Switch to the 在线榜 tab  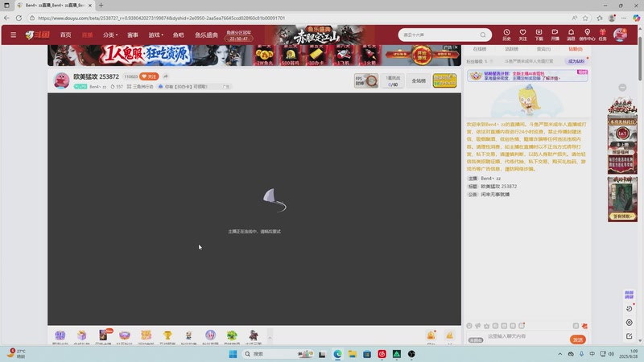479,49
